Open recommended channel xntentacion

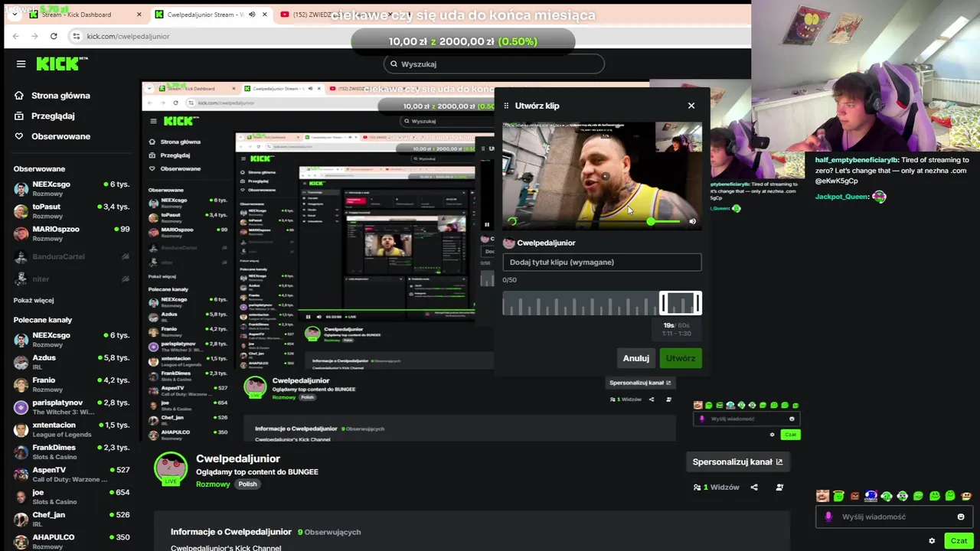click(71, 429)
